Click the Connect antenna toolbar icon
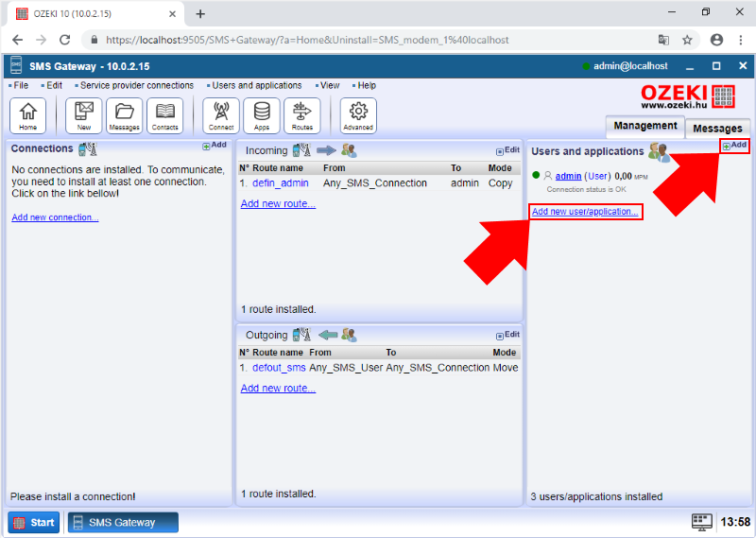 pyautogui.click(x=221, y=115)
